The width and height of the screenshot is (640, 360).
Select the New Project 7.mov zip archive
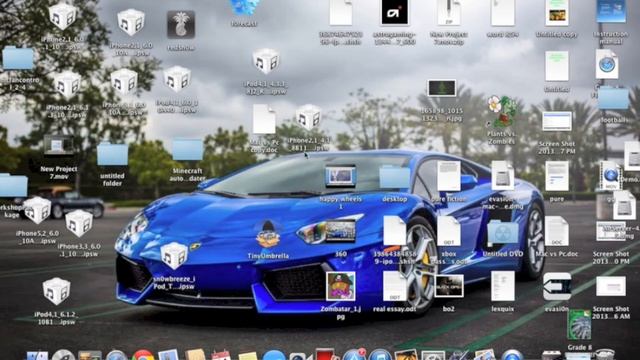pyautogui.click(x=448, y=12)
